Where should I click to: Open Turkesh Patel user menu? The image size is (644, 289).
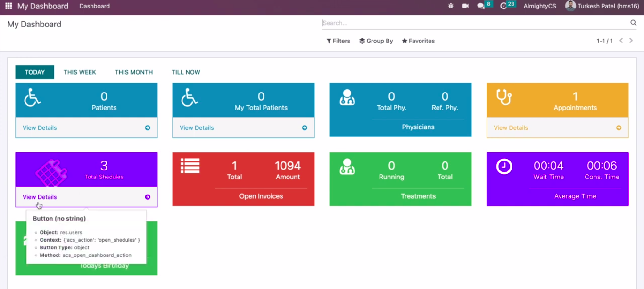point(602,6)
